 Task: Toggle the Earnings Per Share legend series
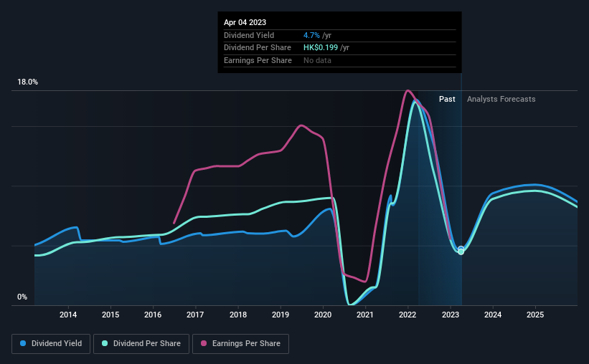240,344
